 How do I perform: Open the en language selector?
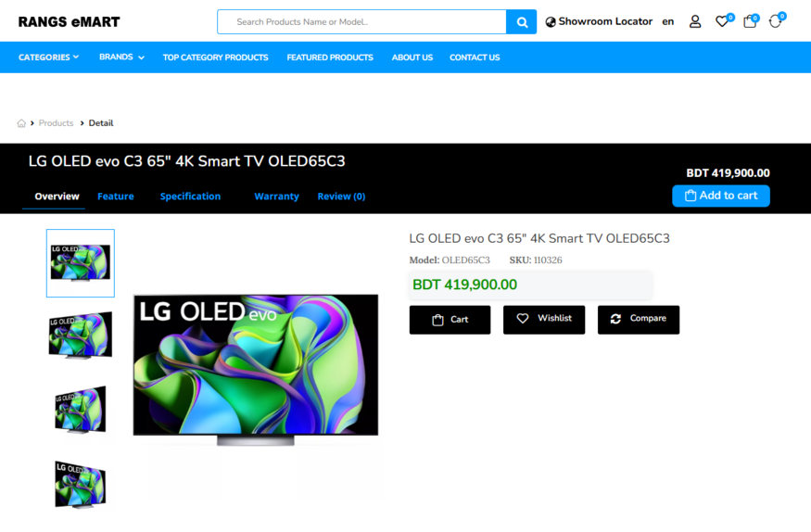667,21
